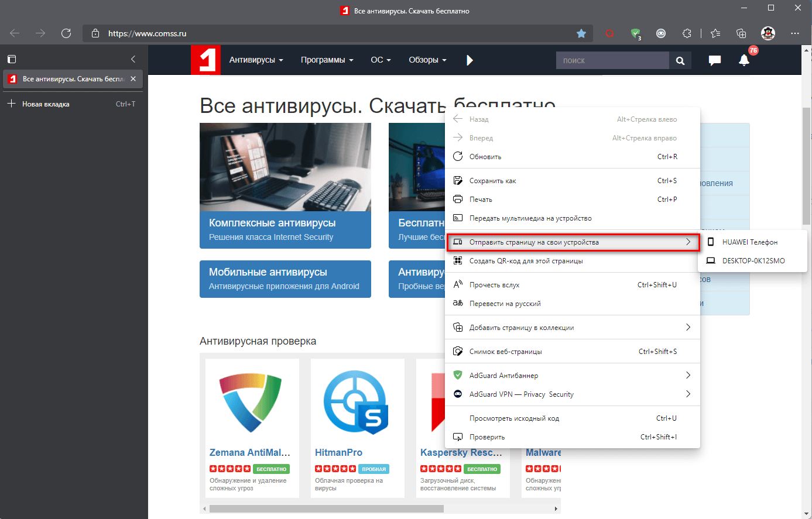This screenshot has height=519, width=812.
Task: Open the site notifications bell
Action: 744,60
